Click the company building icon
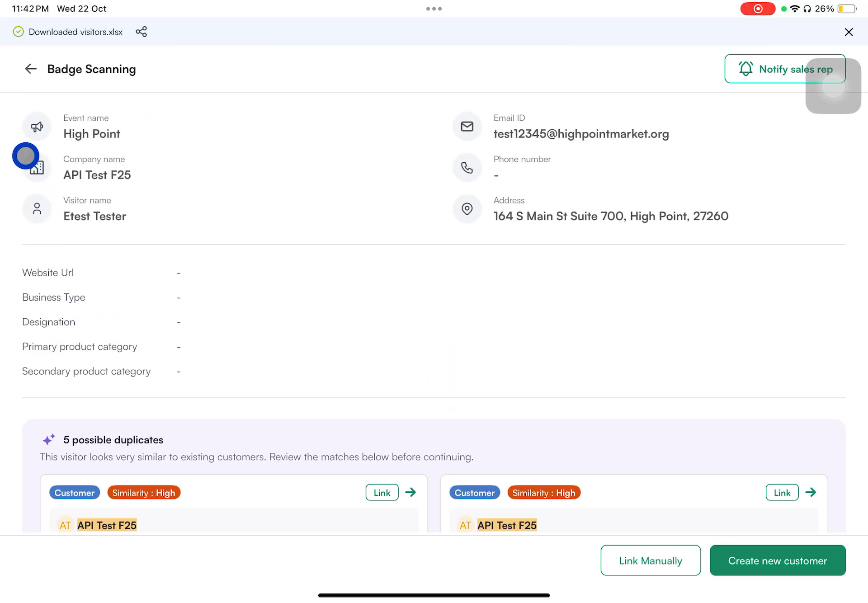The image size is (868, 603). click(37, 168)
